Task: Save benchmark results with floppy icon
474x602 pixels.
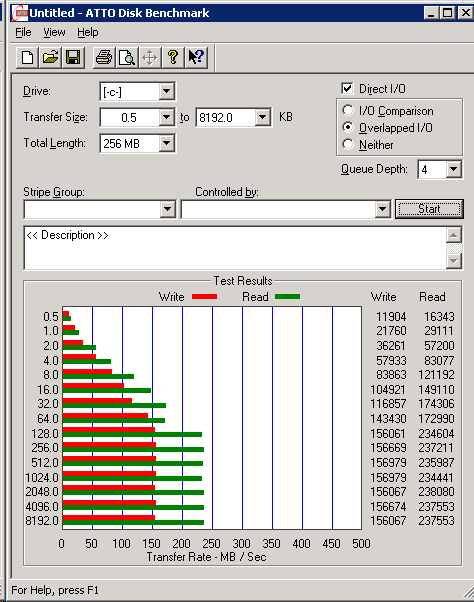Action: pos(73,58)
